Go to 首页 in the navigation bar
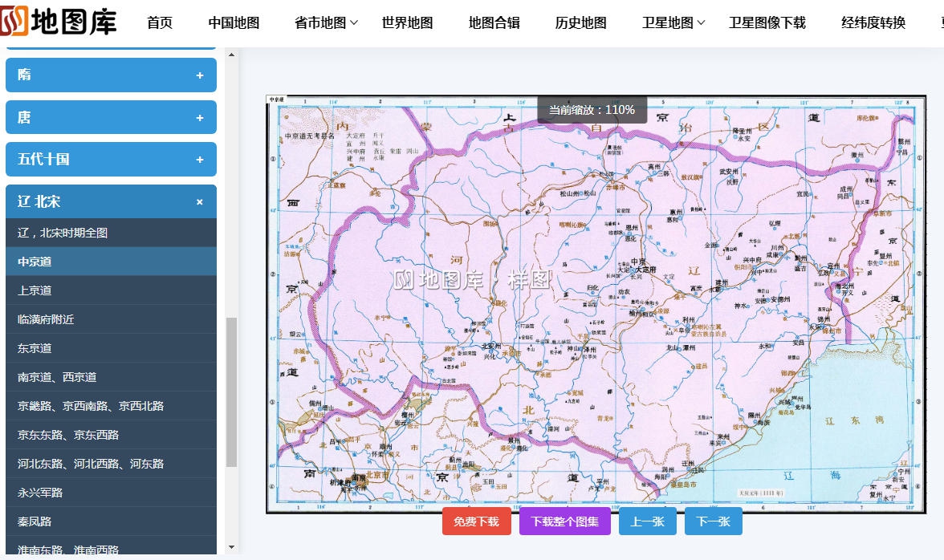The image size is (944, 560). coord(160,22)
